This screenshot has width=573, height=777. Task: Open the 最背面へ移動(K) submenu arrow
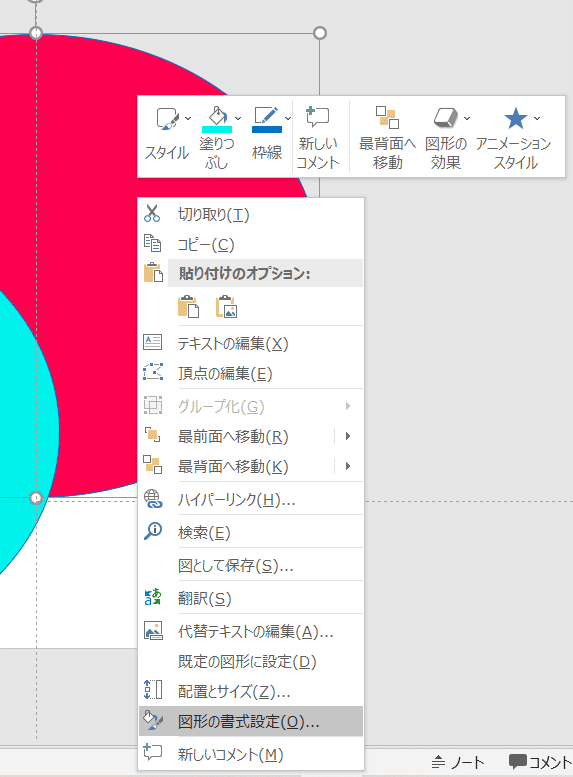(x=348, y=466)
